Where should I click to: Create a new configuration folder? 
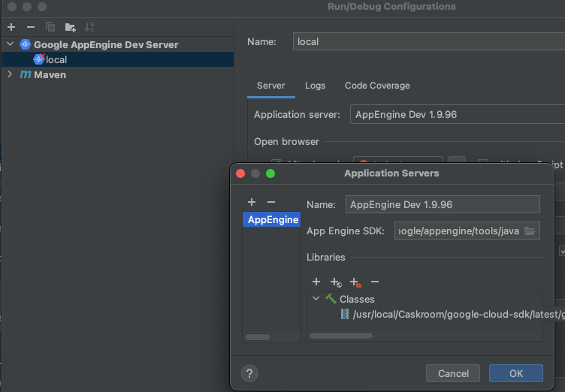point(70,27)
